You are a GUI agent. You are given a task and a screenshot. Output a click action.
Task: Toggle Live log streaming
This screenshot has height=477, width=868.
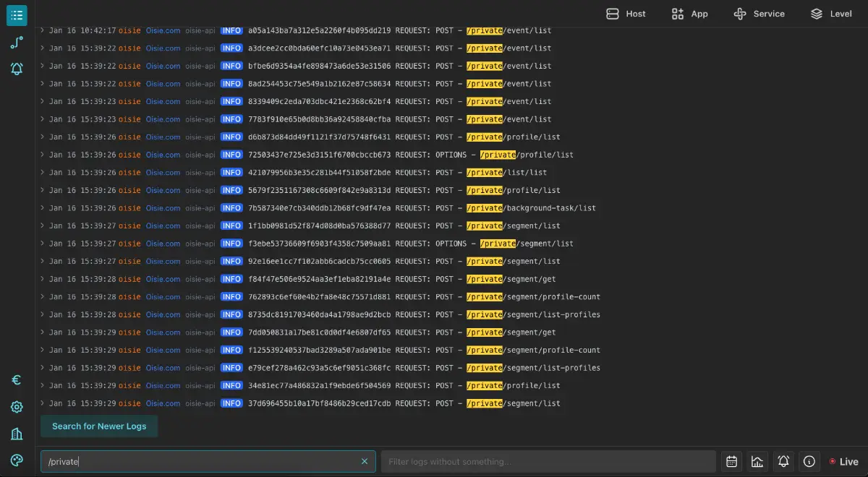point(843,462)
